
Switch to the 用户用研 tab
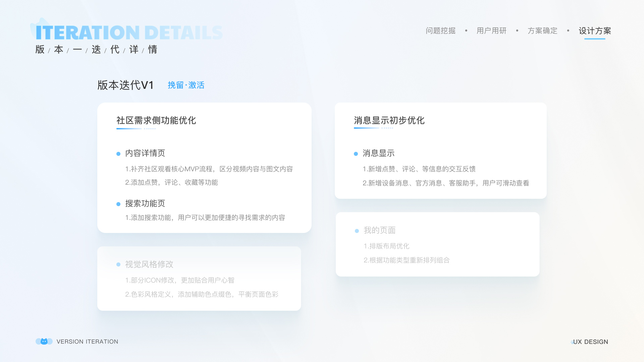(x=491, y=31)
